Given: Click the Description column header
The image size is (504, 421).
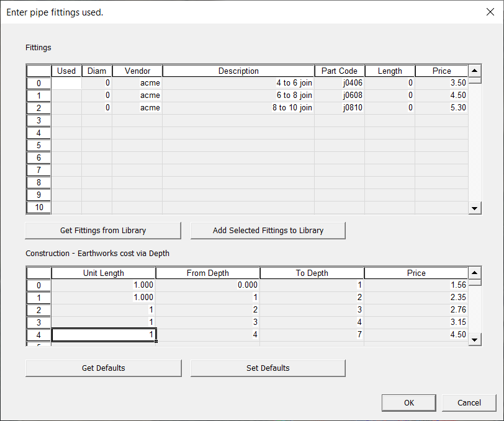Looking at the screenshot, I should tap(238, 71).
